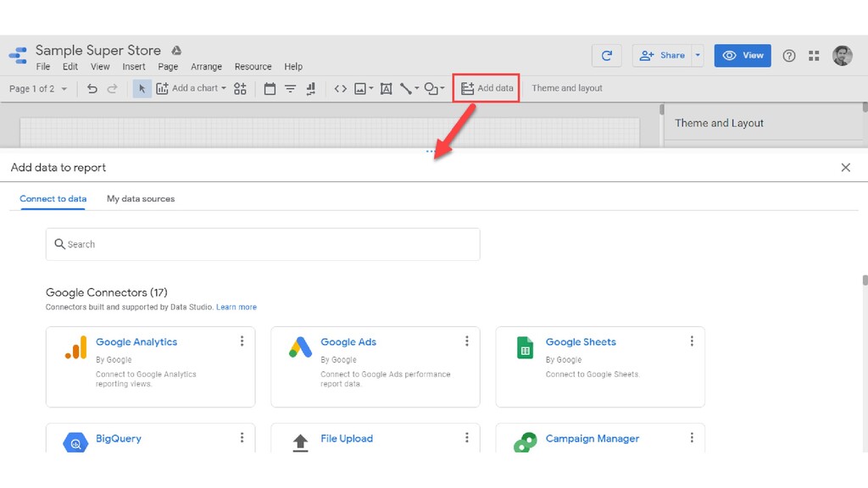The height and width of the screenshot is (488, 868).
Task: Open the Learn more link
Action: pyautogui.click(x=236, y=307)
